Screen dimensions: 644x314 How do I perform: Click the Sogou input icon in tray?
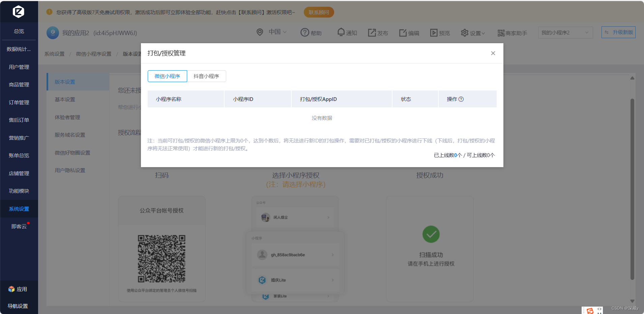pyautogui.click(x=590, y=311)
